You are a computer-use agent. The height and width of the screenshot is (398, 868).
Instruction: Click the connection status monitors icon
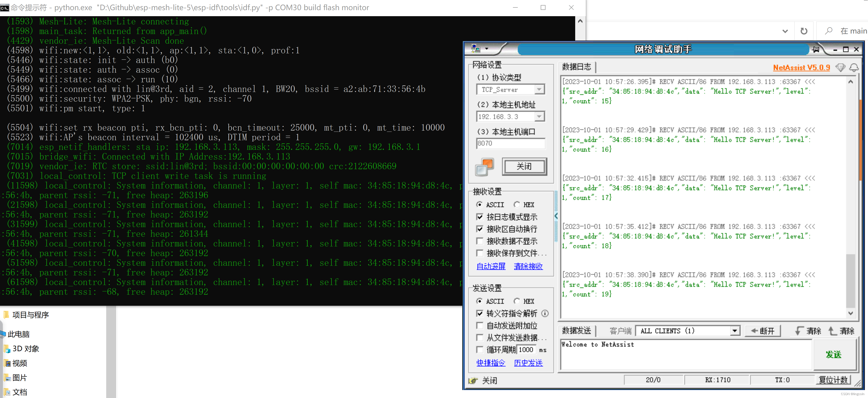pos(484,167)
